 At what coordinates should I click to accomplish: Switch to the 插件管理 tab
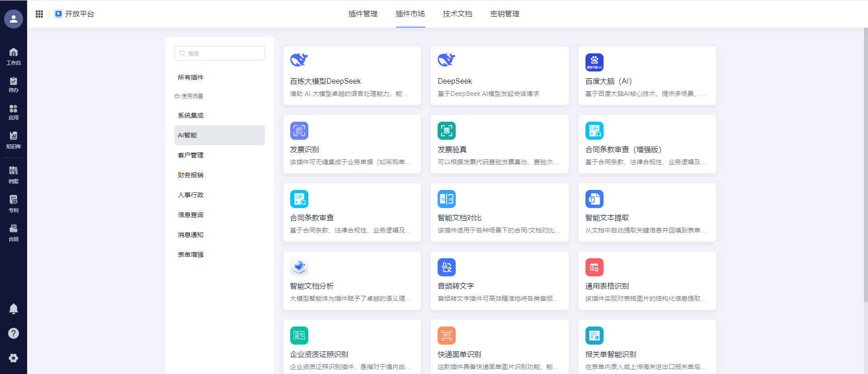(x=363, y=14)
